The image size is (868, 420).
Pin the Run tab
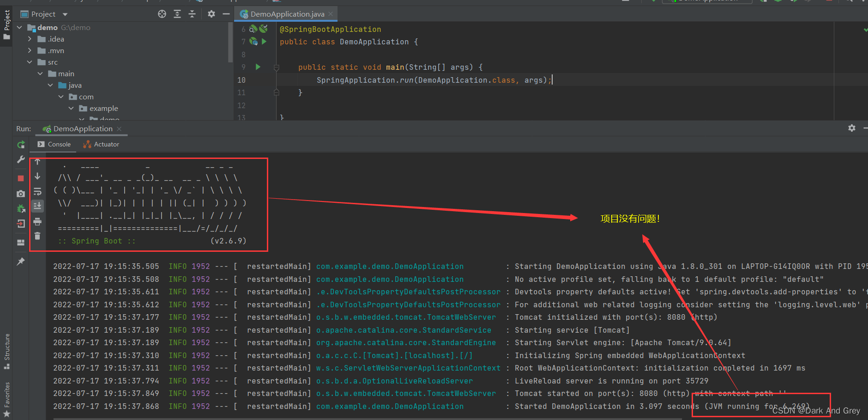click(21, 262)
